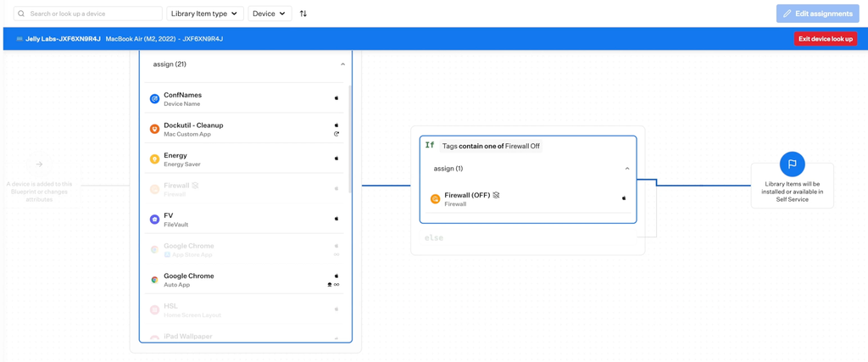The height and width of the screenshot is (362, 868).
Task: Click the dimmed HSL Home Screen Layout icon
Action: coord(154,310)
